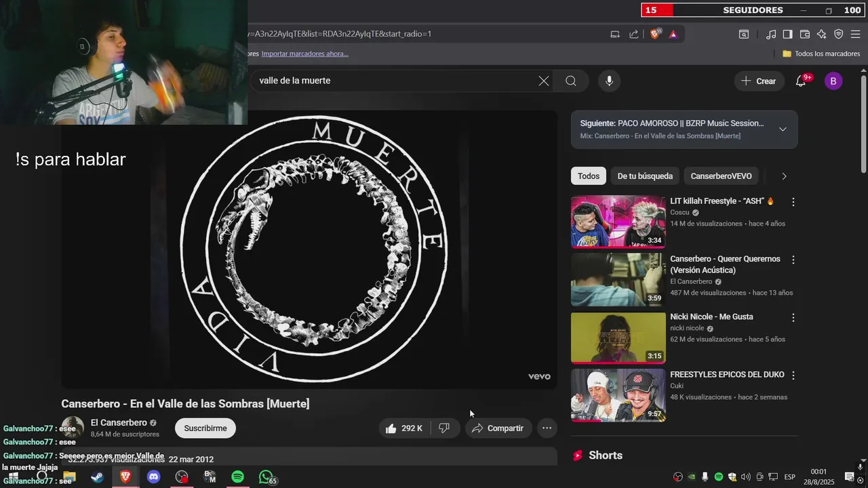Open FREESTYLES EPICOS DEL DUKO thumbnail

click(x=618, y=396)
